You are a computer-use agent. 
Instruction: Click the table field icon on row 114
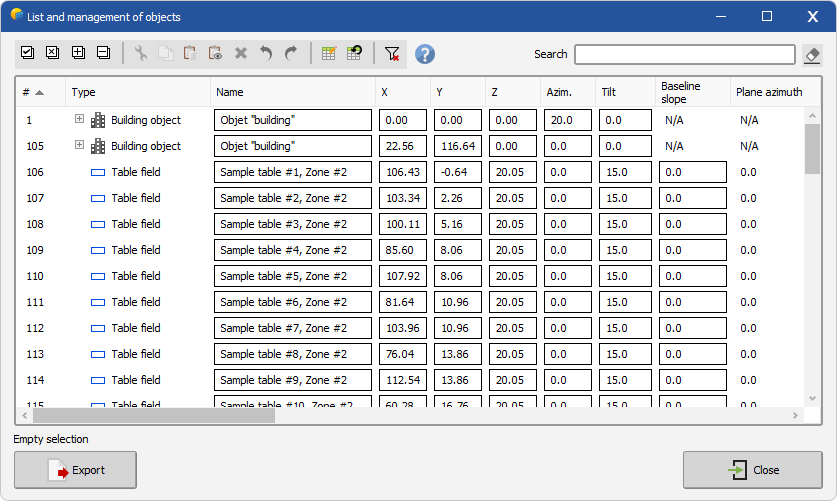click(98, 380)
